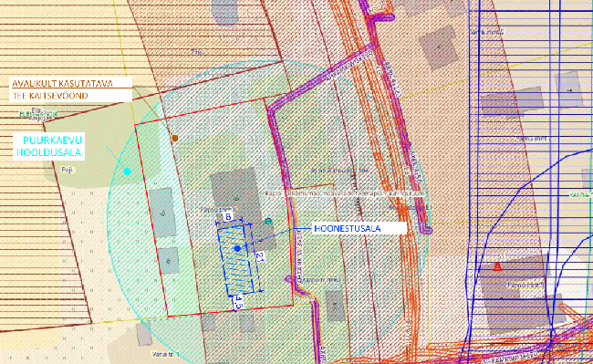593x364 pixels.
Task: Click the dimension label 8
Action: 228,217
